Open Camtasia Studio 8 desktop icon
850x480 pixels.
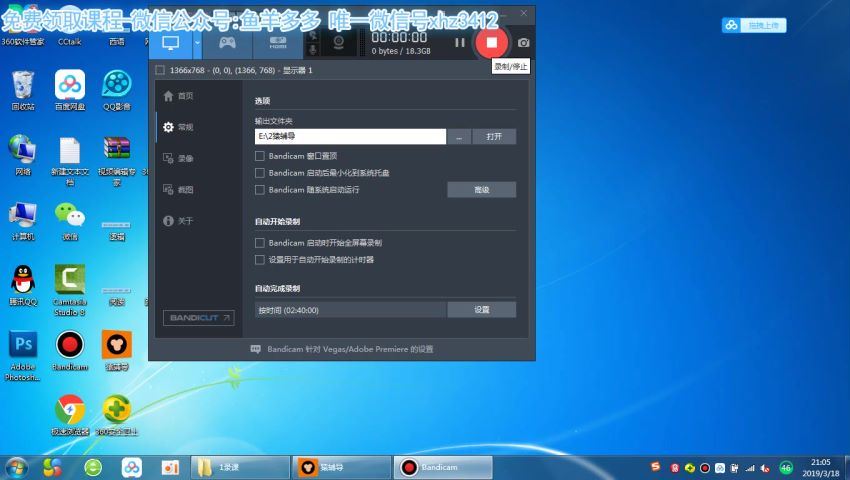70,290
